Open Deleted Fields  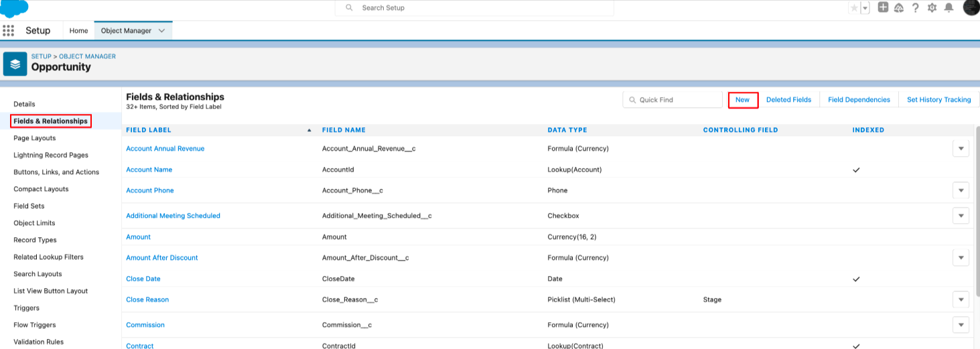(788, 100)
